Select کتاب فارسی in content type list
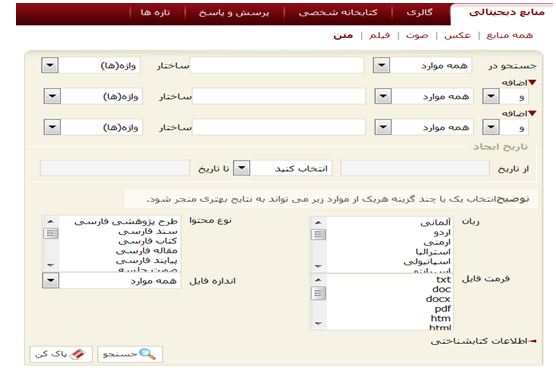Image resolution: width=556 pixels, height=372 pixels. pyautogui.click(x=148, y=241)
